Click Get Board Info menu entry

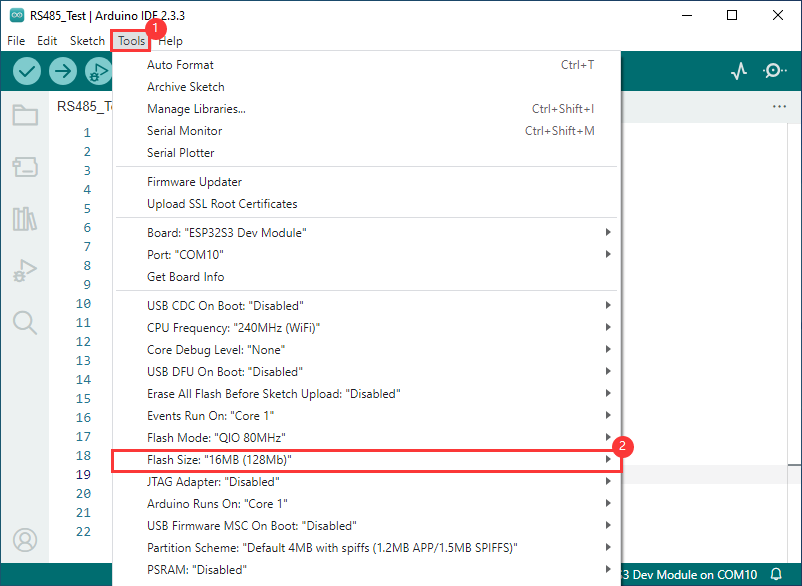(x=185, y=277)
